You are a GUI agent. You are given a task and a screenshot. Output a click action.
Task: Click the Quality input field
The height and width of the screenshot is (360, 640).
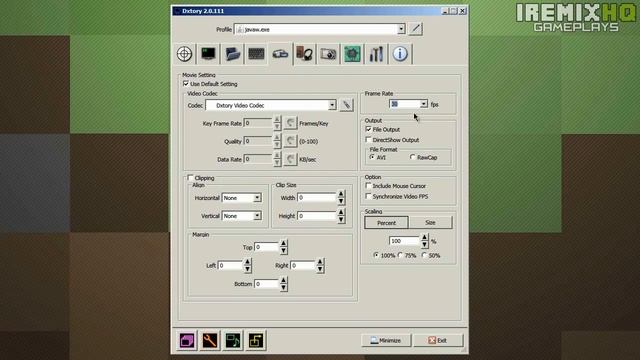(258, 141)
